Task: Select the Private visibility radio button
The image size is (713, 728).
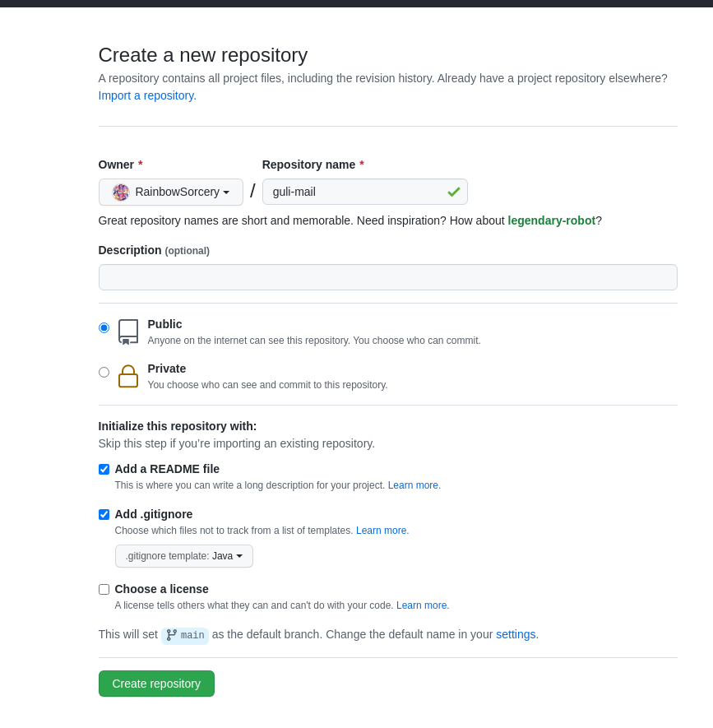Action: click(104, 372)
